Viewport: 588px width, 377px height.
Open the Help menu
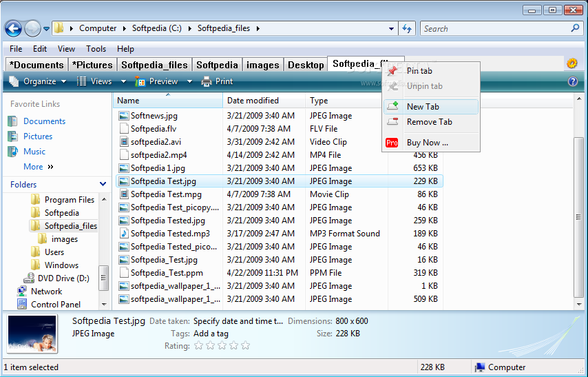[x=125, y=49]
